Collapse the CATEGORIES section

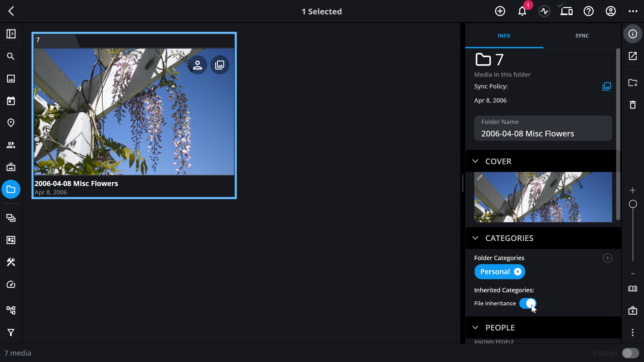coord(475,238)
